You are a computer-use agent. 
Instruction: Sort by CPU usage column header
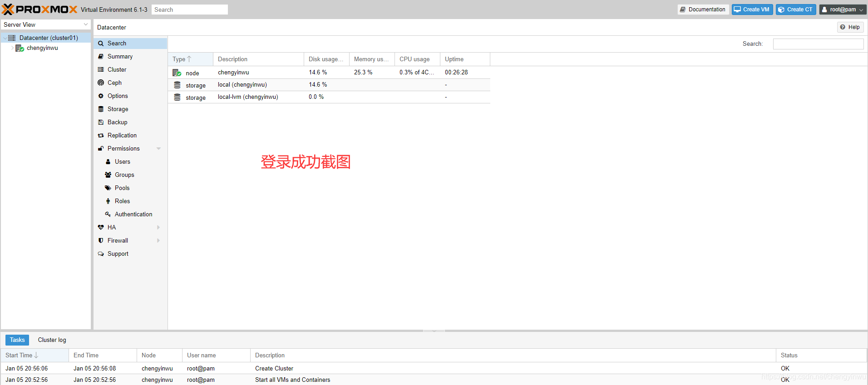tap(417, 59)
